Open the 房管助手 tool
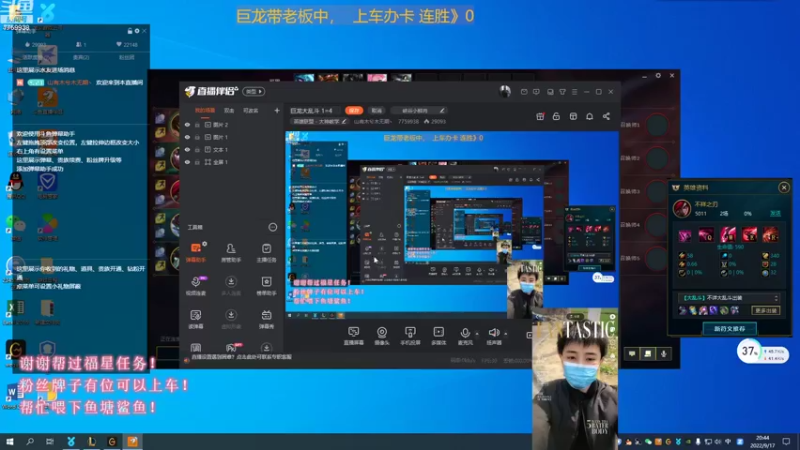Image resolution: width=800 pixels, height=450 pixels. click(x=231, y=252)
